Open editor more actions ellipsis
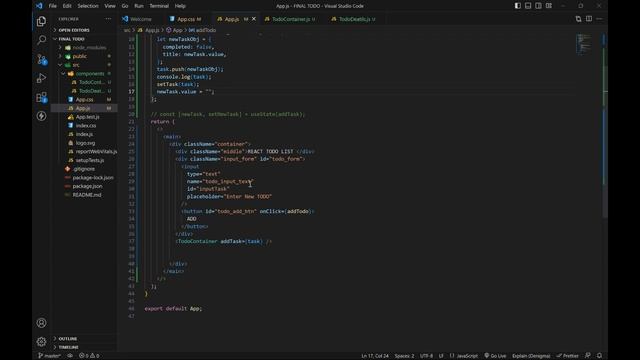The width and height of the screenshot is (640, 360). [599, 19]
